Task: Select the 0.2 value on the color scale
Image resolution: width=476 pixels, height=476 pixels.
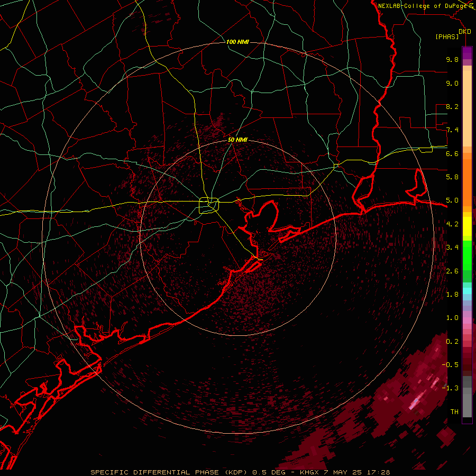Action: 452,342
